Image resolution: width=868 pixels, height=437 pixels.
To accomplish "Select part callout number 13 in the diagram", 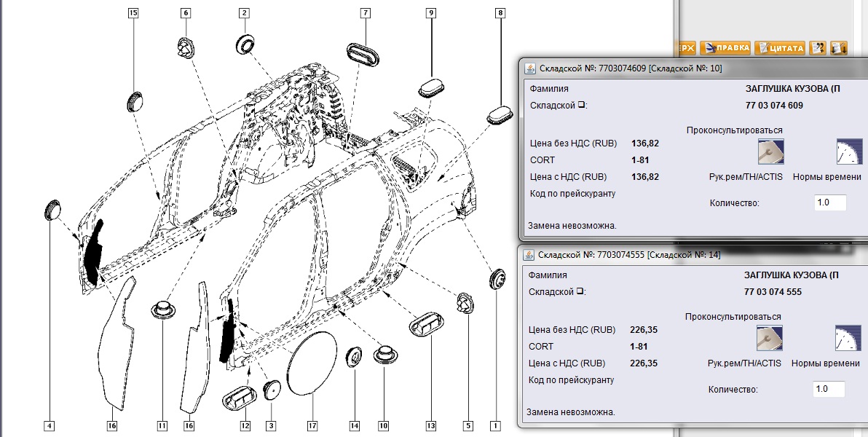I will pyautogui.click(x=430, y=425).
